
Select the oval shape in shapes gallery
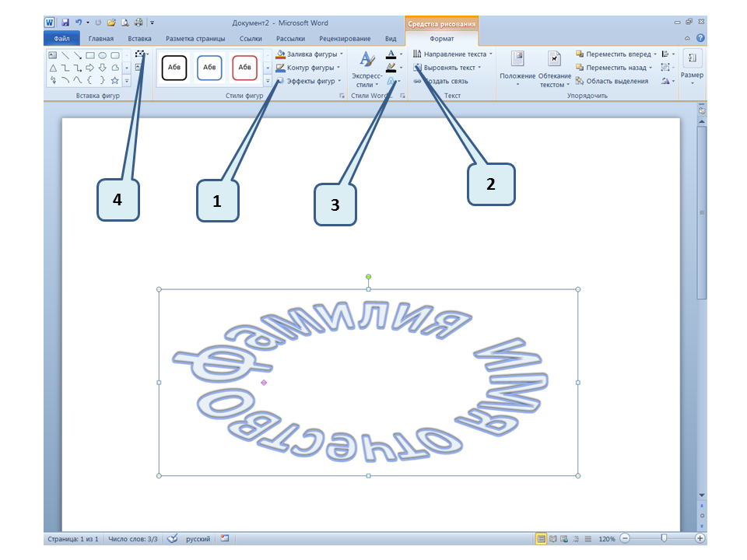click(x=102, y=55)
